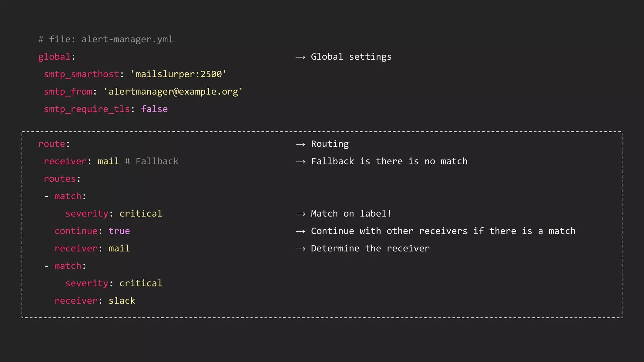Click the "# Fallback" inline comment

(x=152, y=162)
